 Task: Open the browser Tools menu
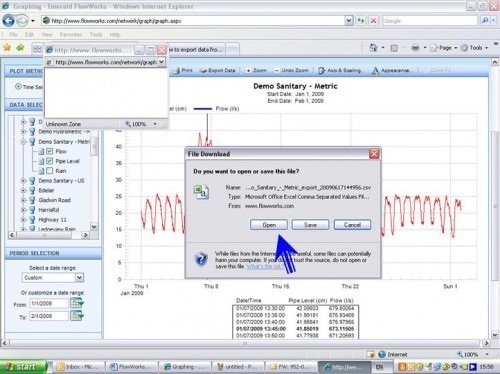96,35
